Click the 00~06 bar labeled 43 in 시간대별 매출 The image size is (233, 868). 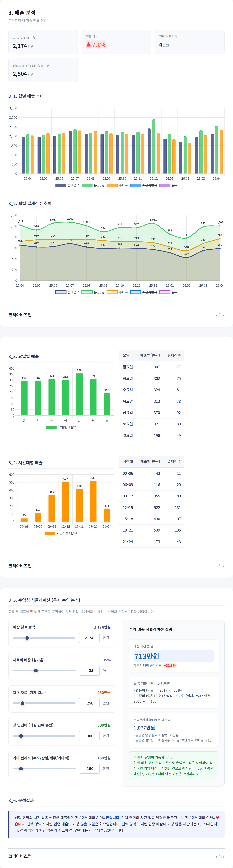[24, 520]
